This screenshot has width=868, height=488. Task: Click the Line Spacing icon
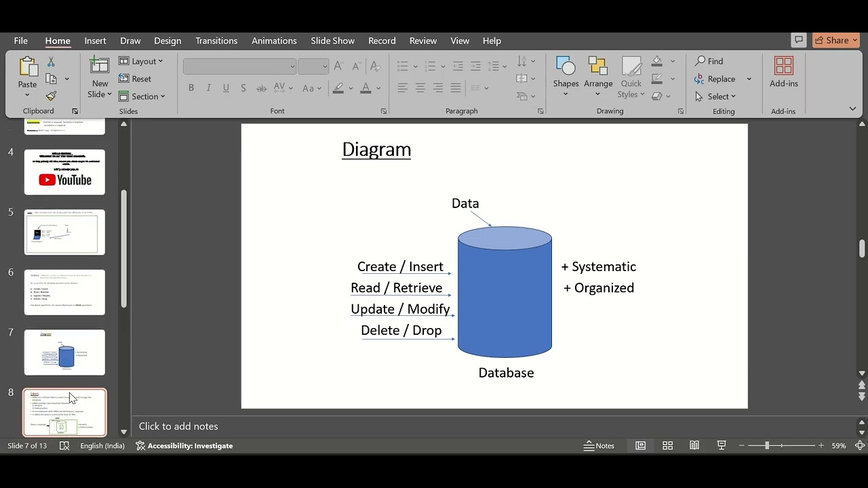point(494,66)
